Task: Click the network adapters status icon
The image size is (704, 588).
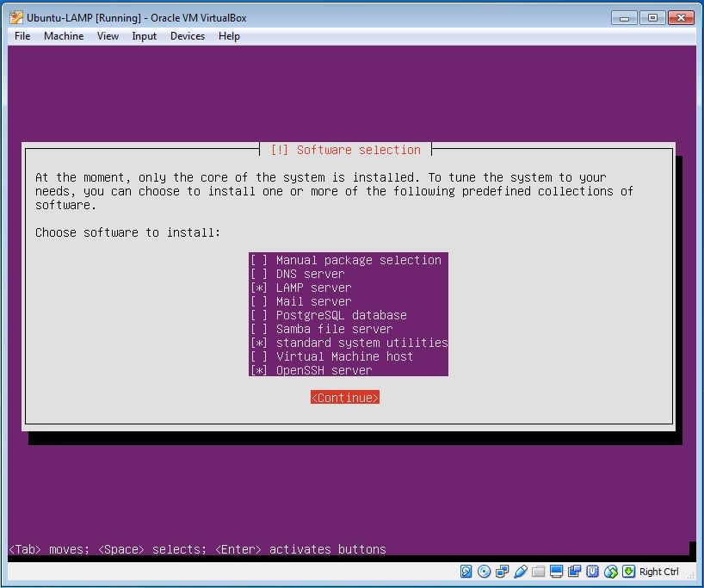Action: coord(502,572)
